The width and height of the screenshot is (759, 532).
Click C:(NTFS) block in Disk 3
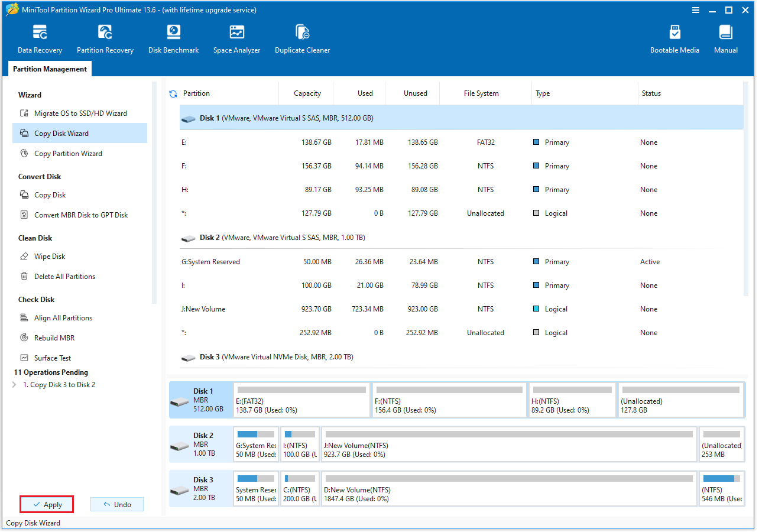coord(300,489)
